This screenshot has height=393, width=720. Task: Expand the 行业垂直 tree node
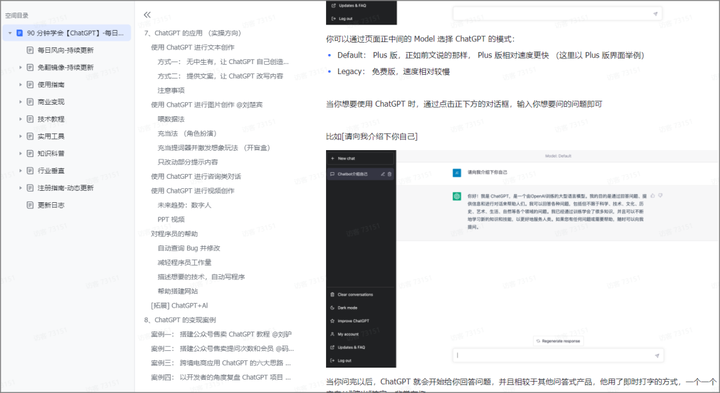[20, 171]
